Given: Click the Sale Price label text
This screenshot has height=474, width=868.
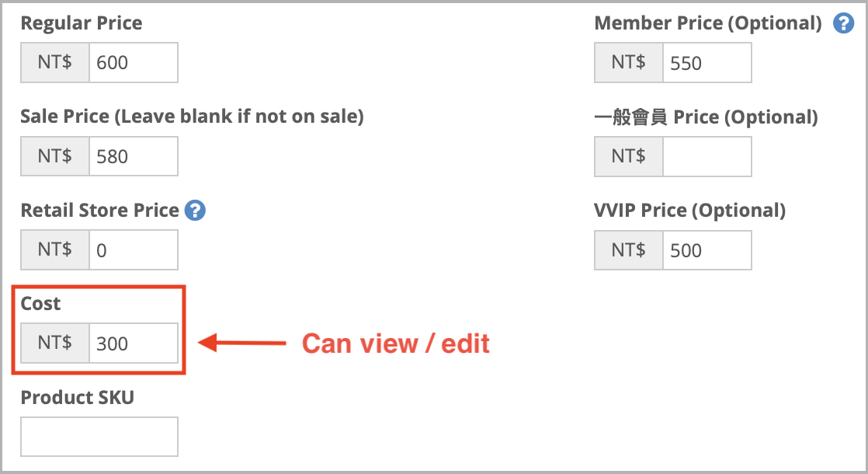Looking at the screenshot, I should [x=192, y=117].
